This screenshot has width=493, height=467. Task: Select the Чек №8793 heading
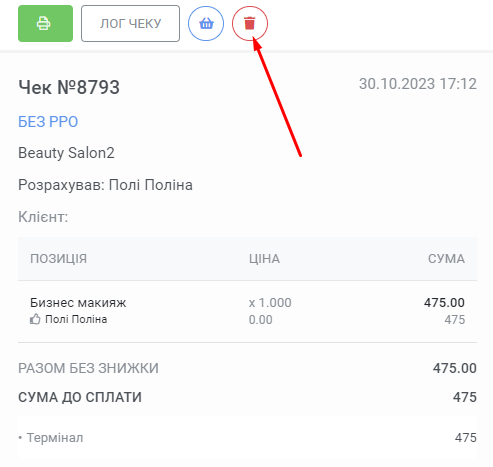(x=69, y=87)
